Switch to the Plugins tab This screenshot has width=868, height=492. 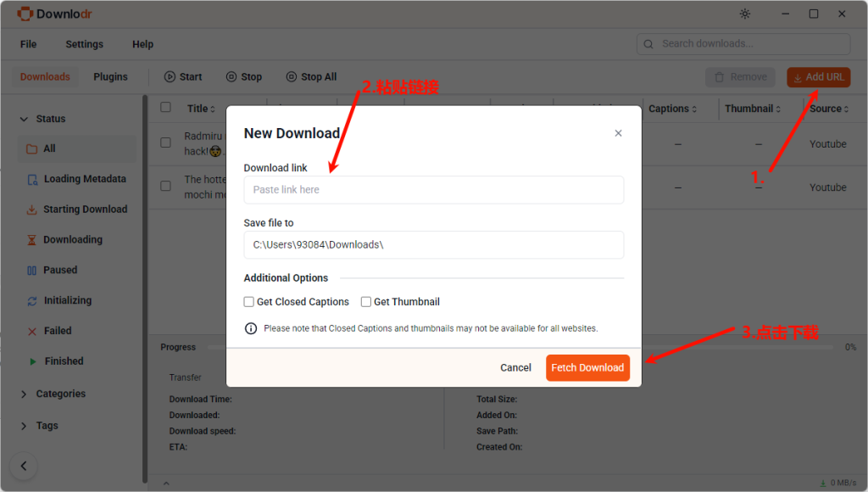110,77
